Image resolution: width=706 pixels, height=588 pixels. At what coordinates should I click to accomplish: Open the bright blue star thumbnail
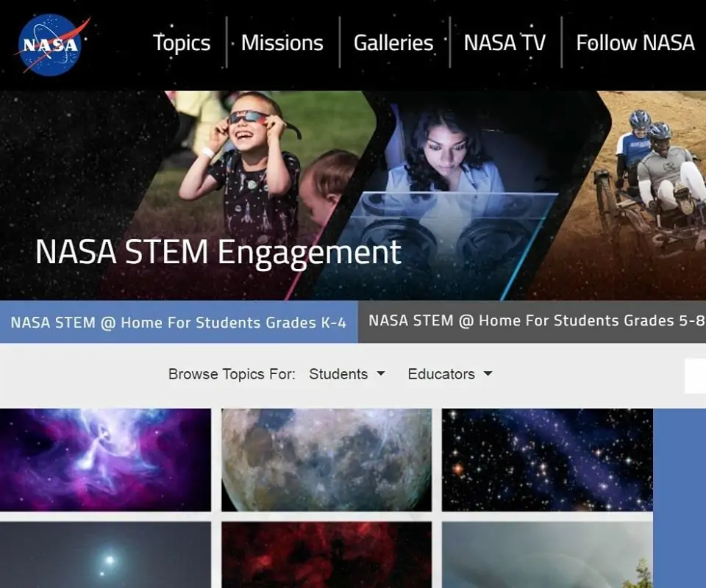[105, 555]
